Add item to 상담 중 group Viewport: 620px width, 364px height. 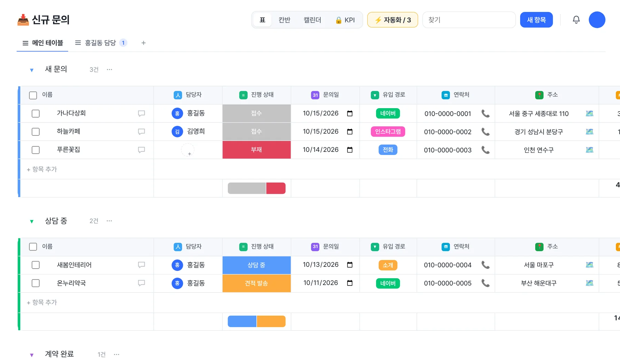coord(42,302)
